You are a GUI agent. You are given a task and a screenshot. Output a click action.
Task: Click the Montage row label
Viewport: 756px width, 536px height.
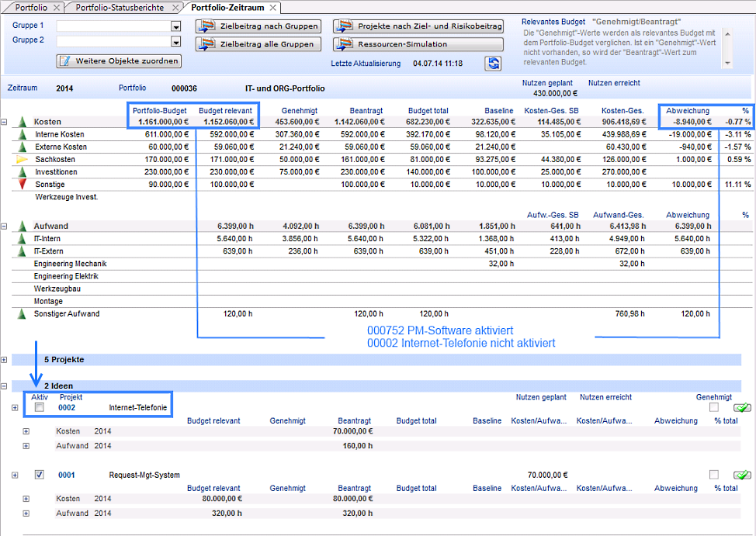point(48,301)
